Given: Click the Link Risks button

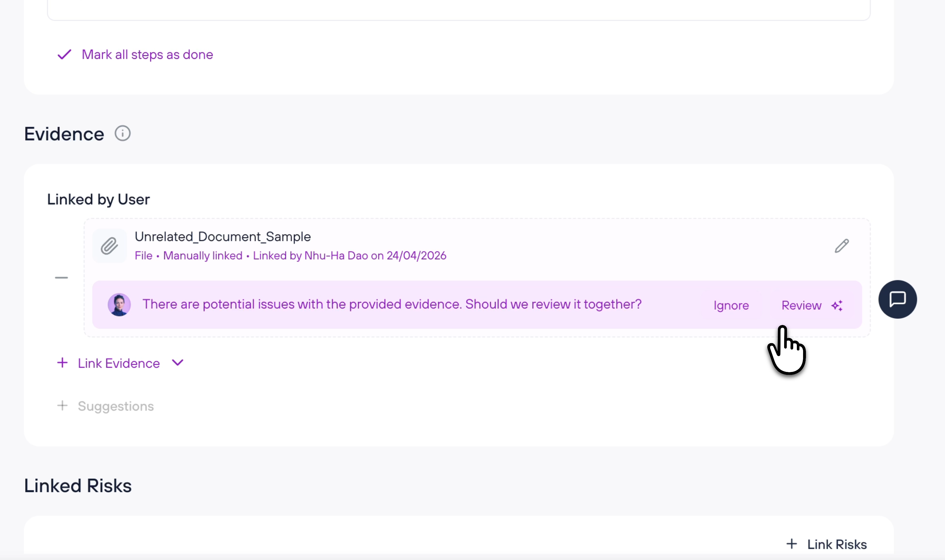Looking at the screenshot, I should point(837,544).
